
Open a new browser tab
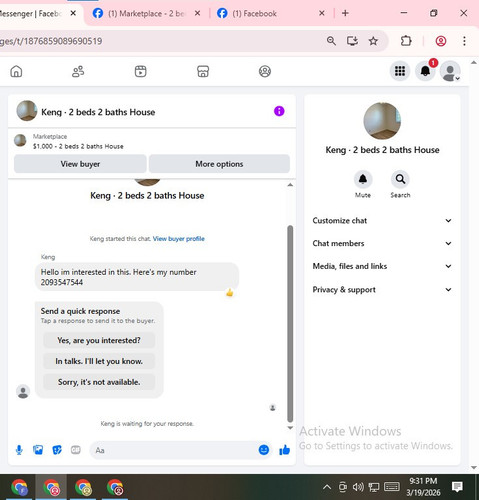tap(345, 13)
